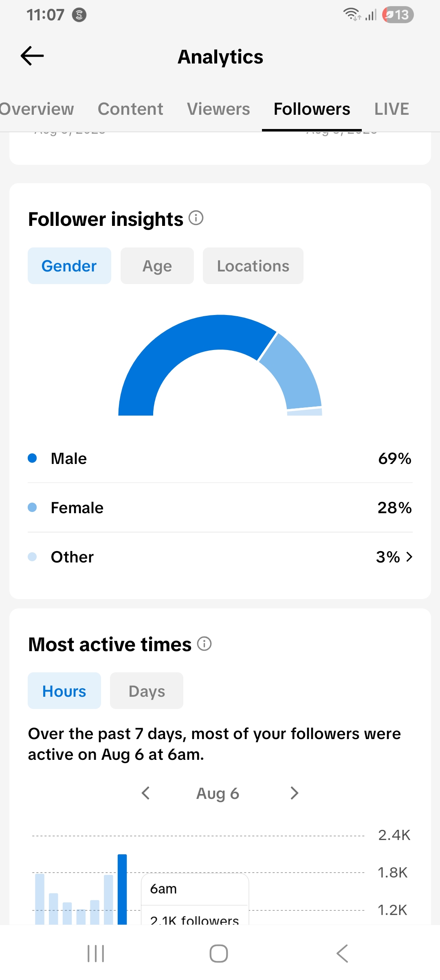The image size is (440, 980).
Task: Switch active times to Days
Action: point(147,691)
